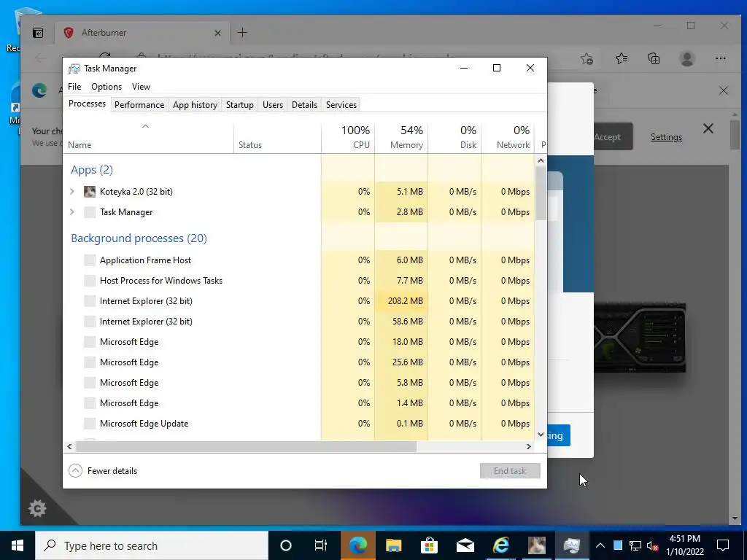
Task: Click Microsoft Edge Update process icon
Action: pyautogui.click(x=90, y=424)
